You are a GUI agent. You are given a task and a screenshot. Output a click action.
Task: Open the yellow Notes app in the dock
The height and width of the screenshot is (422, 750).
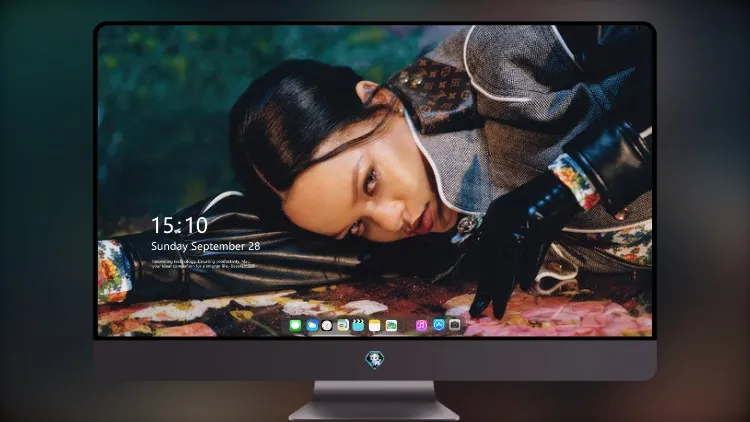point(375,325)
